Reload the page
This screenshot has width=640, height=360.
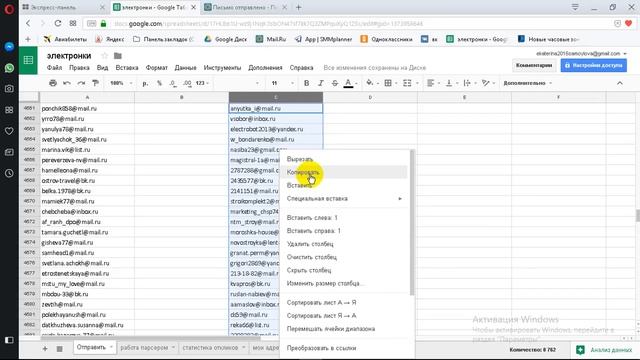[58, 23]
